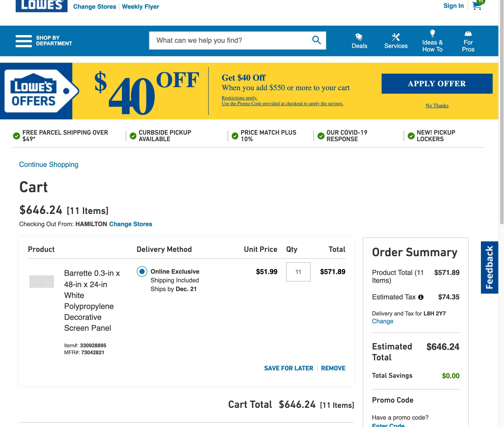Click inside the quantity input field
504x427 pixels.
(298, 272)
